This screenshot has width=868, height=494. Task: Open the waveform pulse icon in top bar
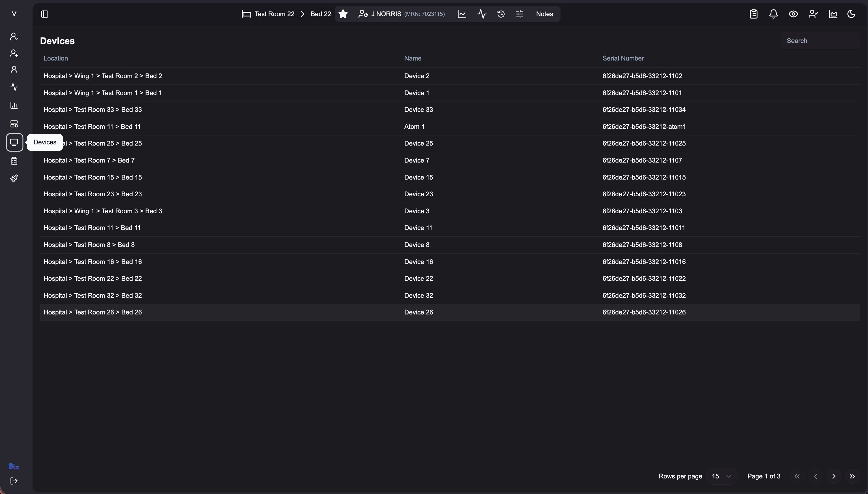click(x=482, y=14)
